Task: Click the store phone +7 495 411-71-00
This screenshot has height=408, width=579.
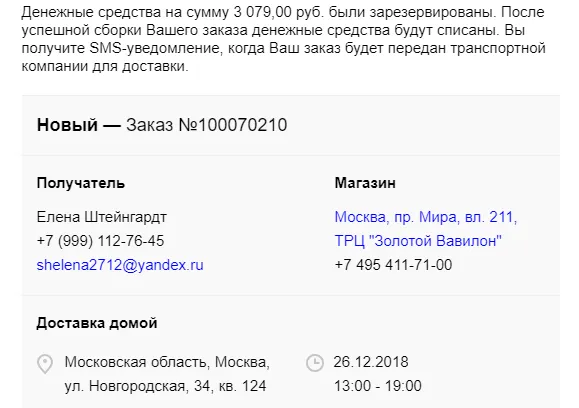Action: point(393,265)
